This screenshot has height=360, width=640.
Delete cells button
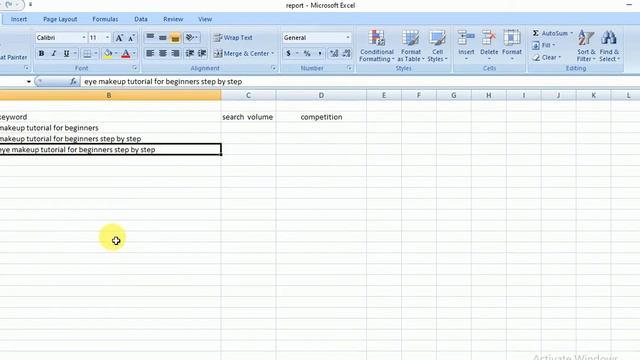click(489, 46)
